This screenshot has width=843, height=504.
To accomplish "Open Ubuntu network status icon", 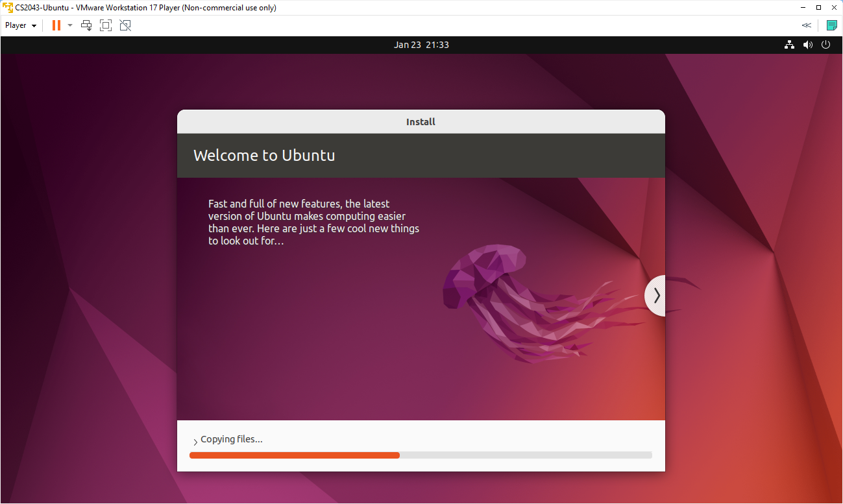I will tap(789, 45).
